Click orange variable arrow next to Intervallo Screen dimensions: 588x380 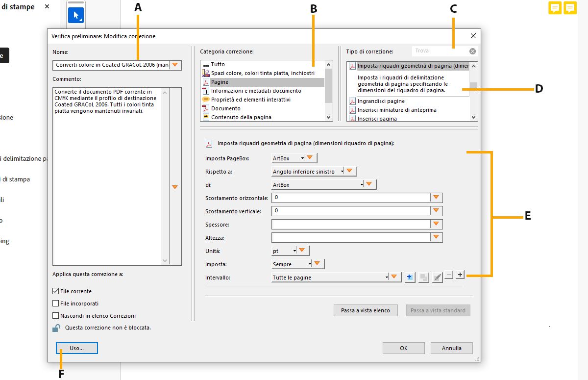click(x=395, y=277)
